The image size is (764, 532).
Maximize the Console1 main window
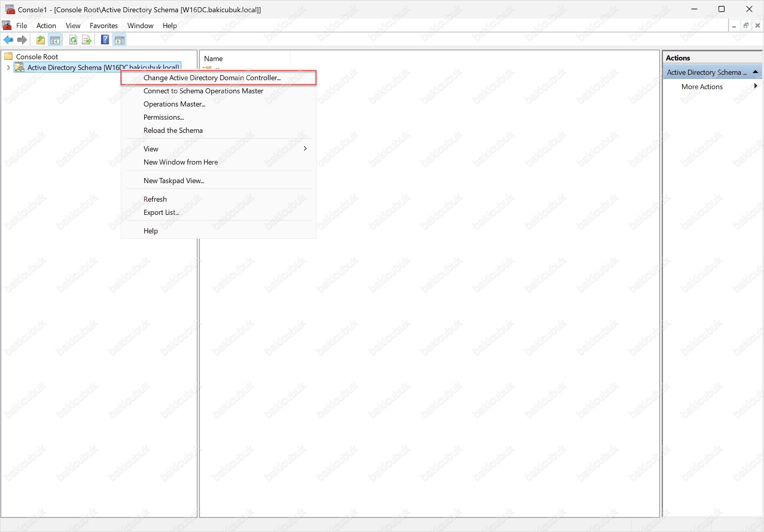pyautogui.click(x=722, y=9)
